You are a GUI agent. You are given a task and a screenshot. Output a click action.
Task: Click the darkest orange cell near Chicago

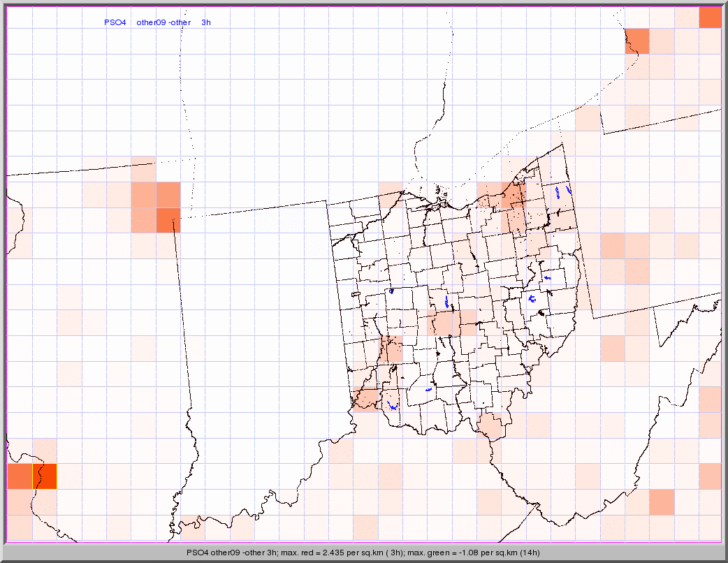168,220
